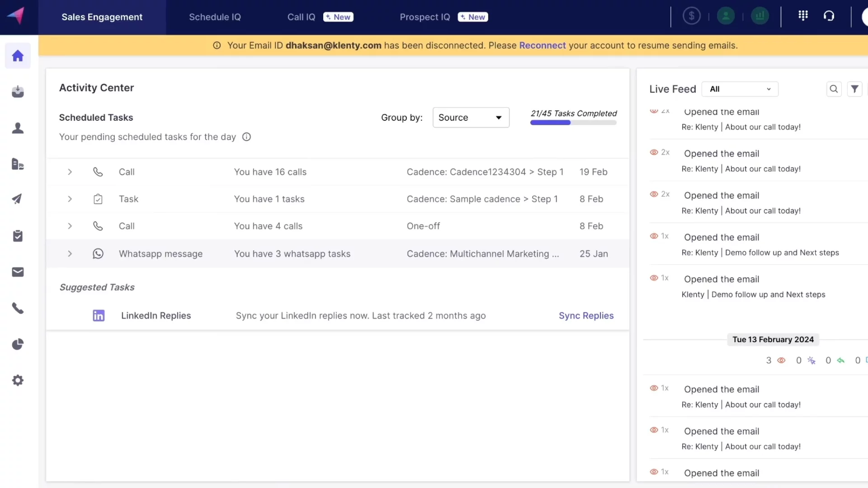
Task: Open the apps grid icon in header
Action: click(x=803, y=16)
